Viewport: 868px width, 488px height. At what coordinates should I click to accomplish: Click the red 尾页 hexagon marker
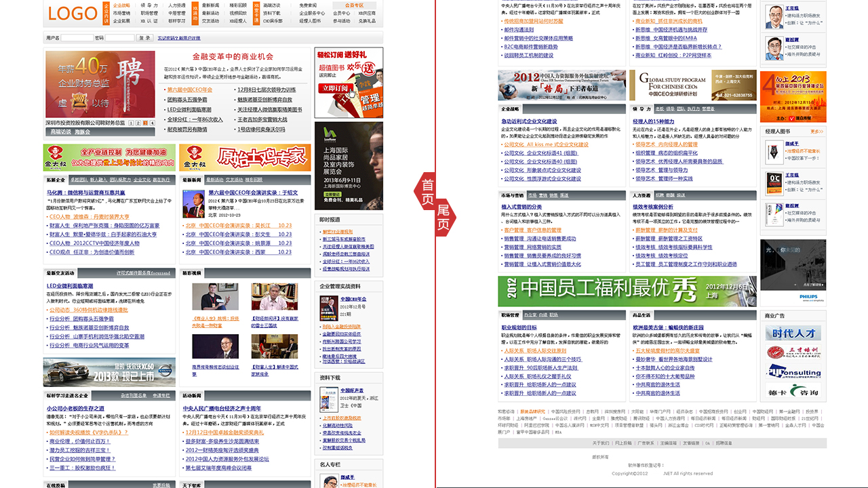443,219
